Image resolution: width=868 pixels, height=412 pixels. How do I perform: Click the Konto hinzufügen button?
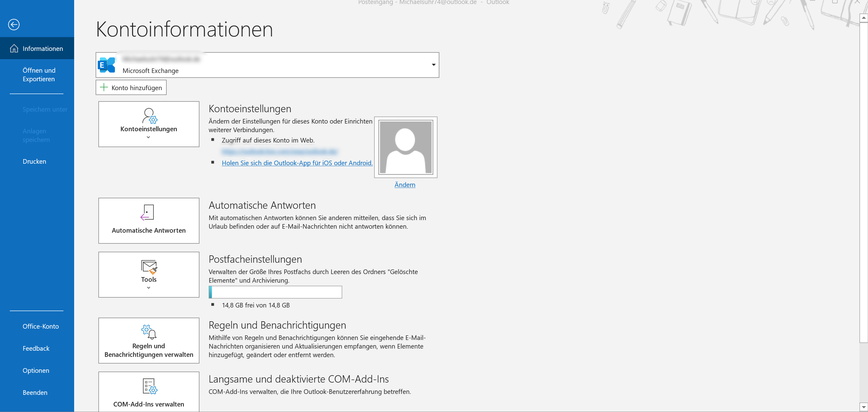[x=131, y=87]
